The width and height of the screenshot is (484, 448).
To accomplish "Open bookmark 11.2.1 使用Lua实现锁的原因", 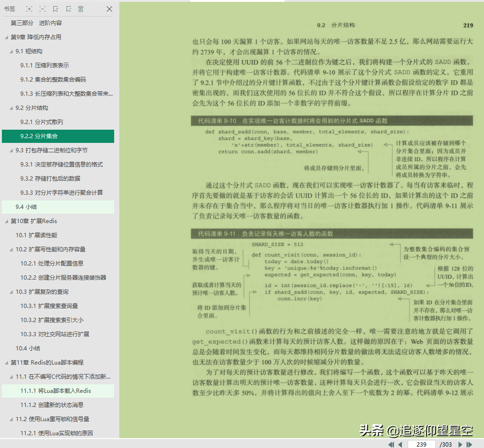I will point(57,433).
